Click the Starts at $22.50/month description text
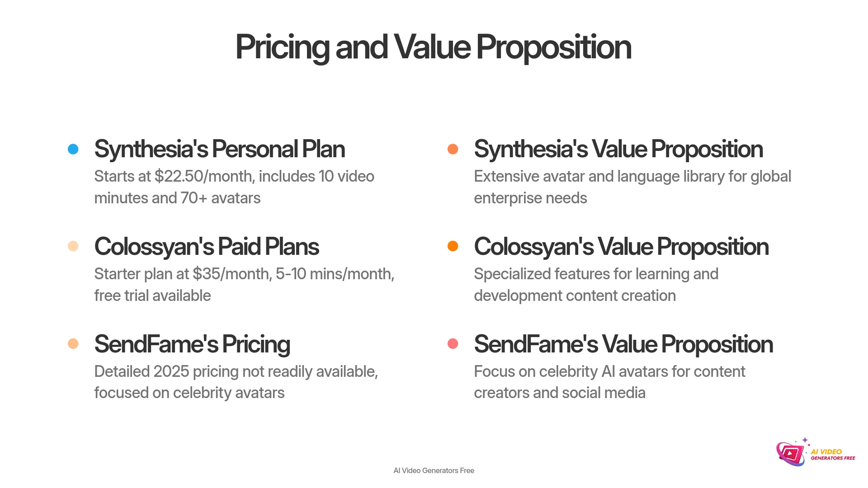Screen dimensions: 868x488 point(234,187)
